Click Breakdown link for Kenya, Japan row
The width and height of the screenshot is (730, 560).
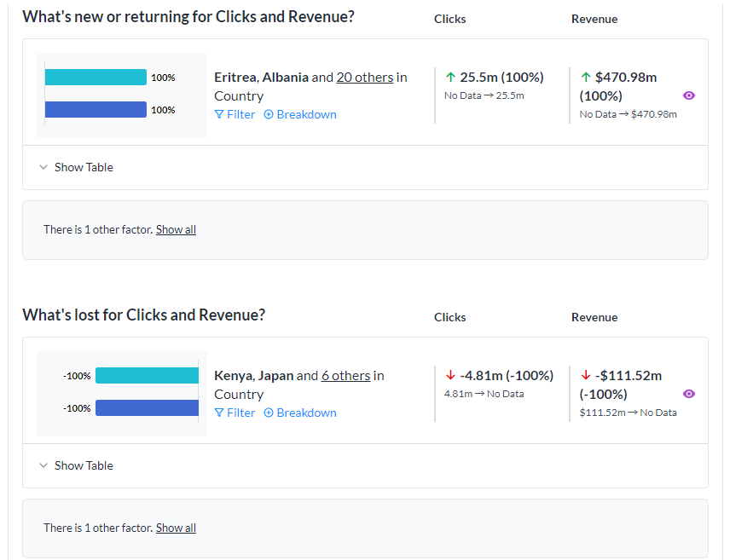(x=300, y=413)
